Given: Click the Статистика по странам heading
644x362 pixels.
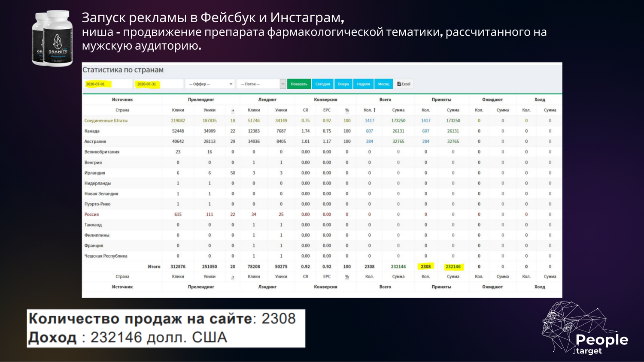Looking at the screenshot, I should tap(123, 70).
